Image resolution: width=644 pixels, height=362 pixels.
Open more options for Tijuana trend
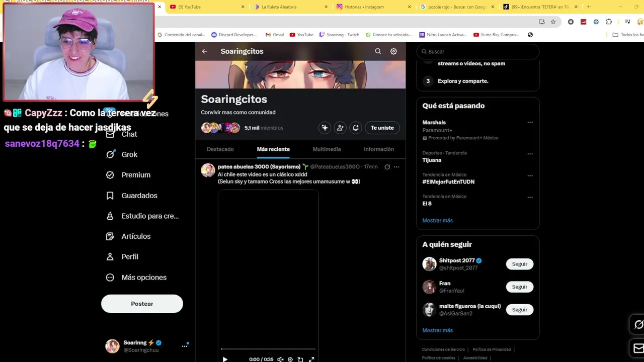[x=530, y=154]
